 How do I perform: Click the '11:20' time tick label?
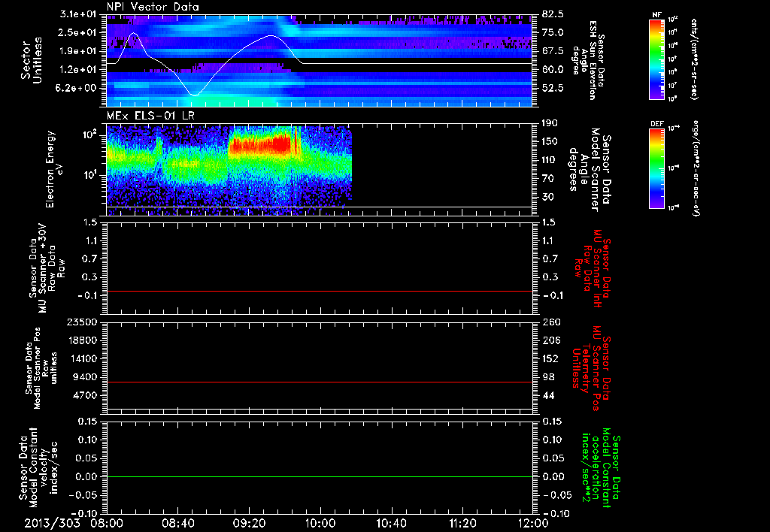[x=462, y=523]
